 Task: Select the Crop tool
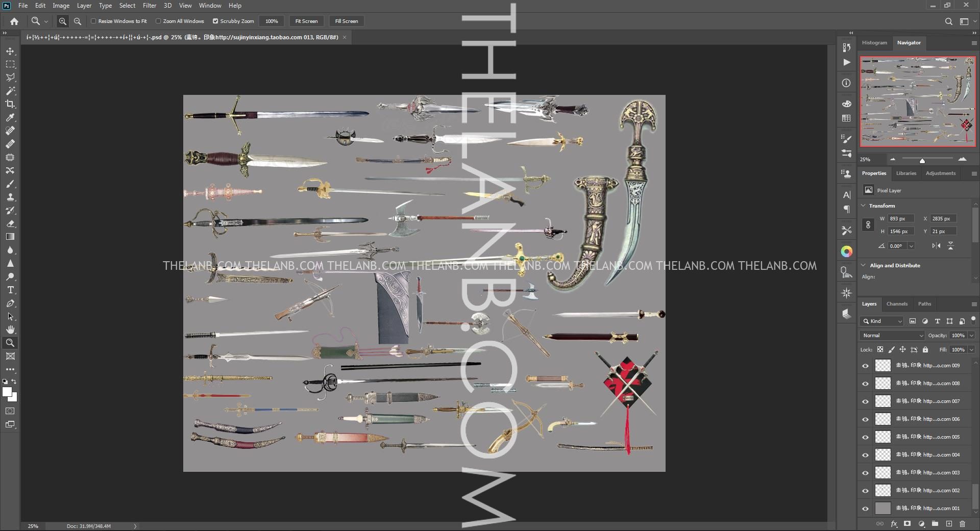click(x=10, y=104)
